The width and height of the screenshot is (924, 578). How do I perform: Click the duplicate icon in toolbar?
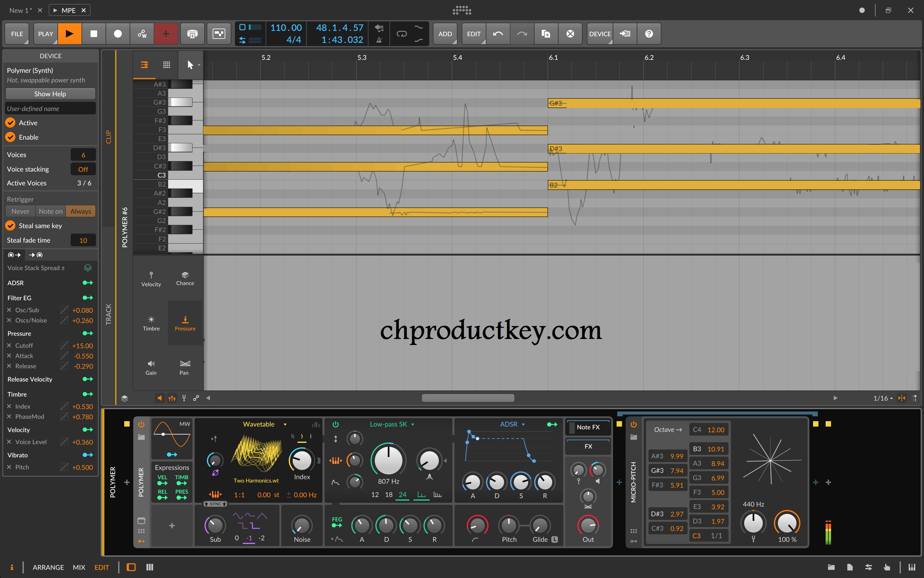point(546,34)
